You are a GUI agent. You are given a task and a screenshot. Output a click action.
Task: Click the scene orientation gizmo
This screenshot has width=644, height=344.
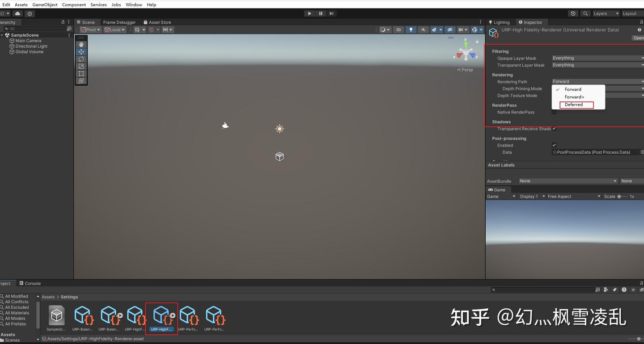click(x=466, y=53)
